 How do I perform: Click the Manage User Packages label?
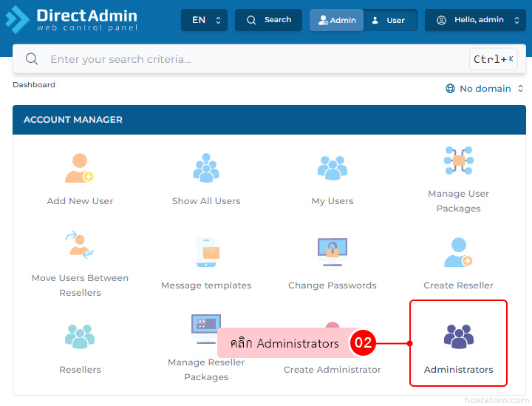click(x=458, y=201)
